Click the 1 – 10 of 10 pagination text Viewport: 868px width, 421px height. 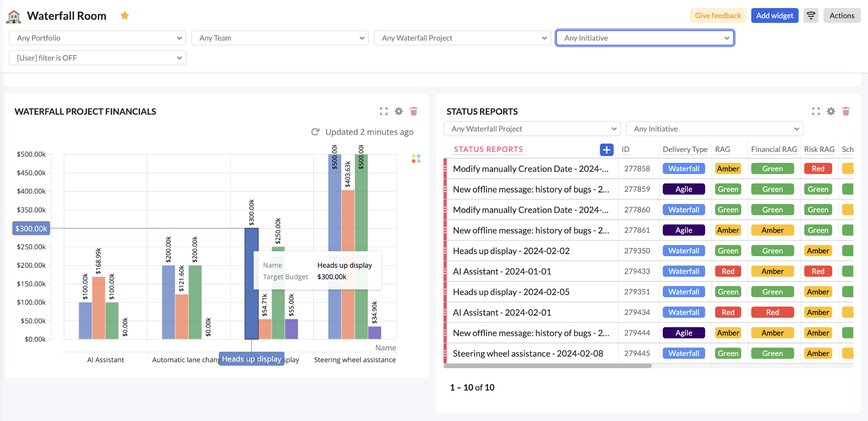[x=472, y=387]
